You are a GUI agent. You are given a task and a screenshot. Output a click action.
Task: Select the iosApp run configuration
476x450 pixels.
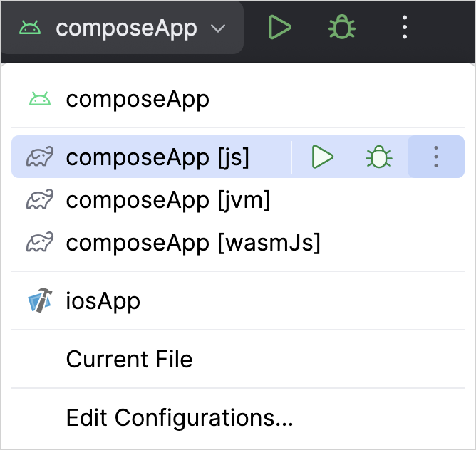click(103, 301)
